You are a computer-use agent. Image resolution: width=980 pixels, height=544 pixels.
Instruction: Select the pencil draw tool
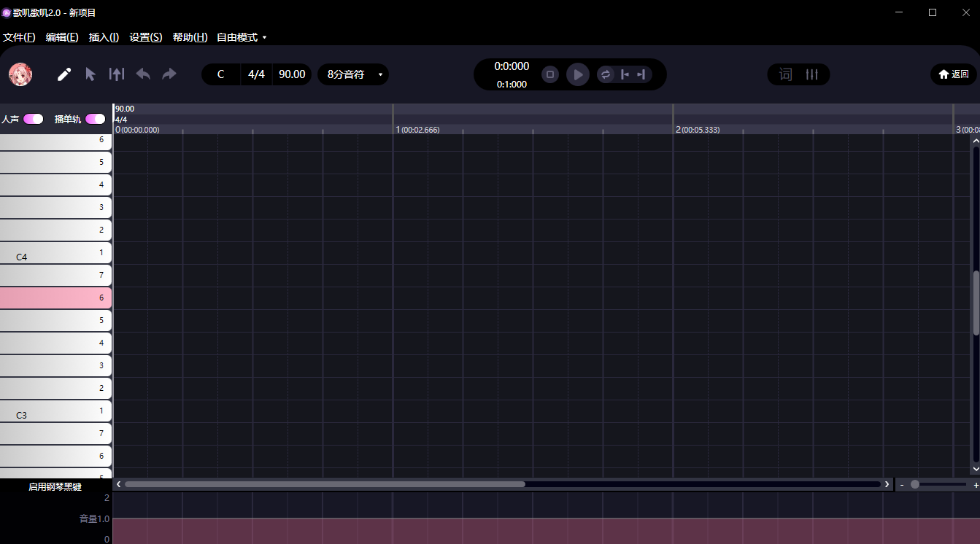pyautogui.click(x=64, y=74)
